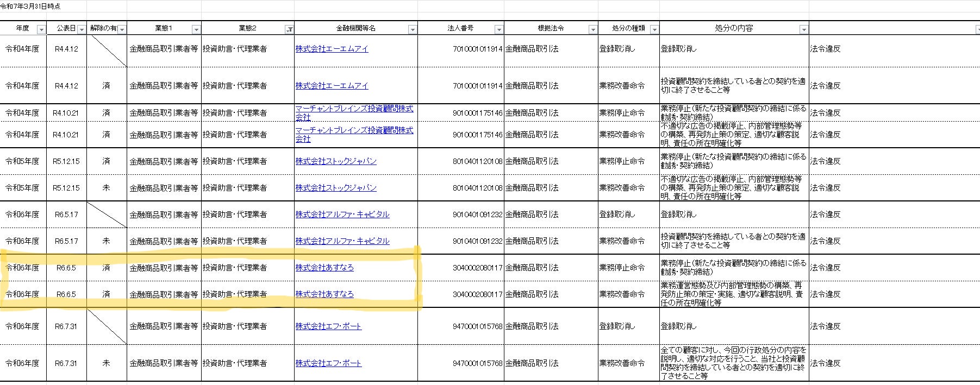Select 公表日 R4.10.21 in マーチャントブレインズ 業務停止命令 row
Viewport: 980px width, 385px height.
pyautogui.click(x=66, y=113)
